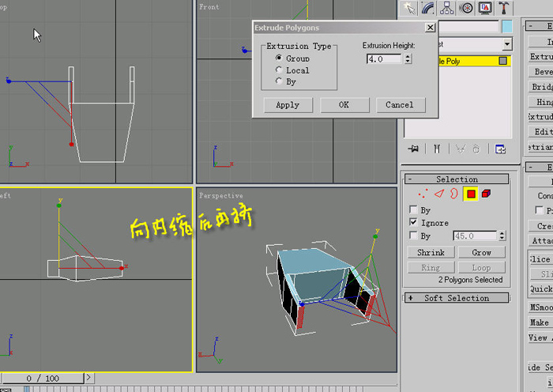This screenshot has width=553, height=392.
Task: Click Apply in Extrude Polygons dialog
Action: 288,105
